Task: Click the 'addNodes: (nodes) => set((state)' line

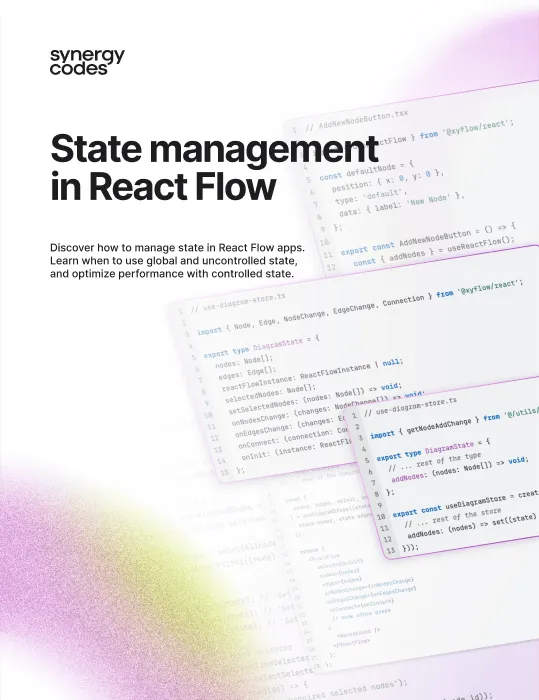Action: pyautogui.click(x=472, y=527)
